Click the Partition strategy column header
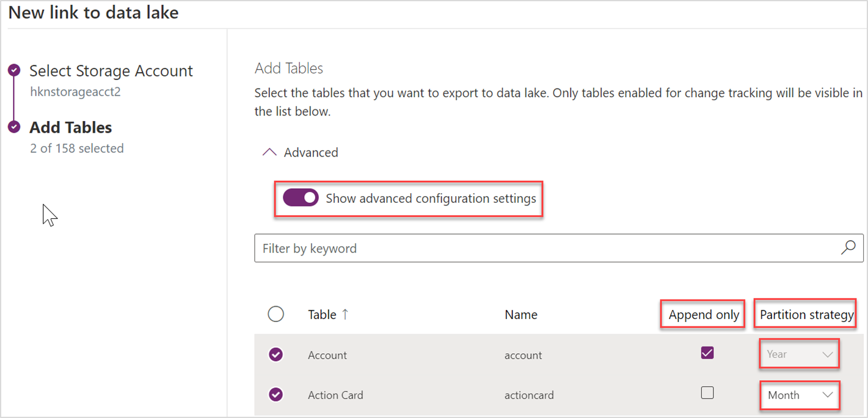Image resolution: width=868 pixels, height=418 pixels. tap(805, 314)
